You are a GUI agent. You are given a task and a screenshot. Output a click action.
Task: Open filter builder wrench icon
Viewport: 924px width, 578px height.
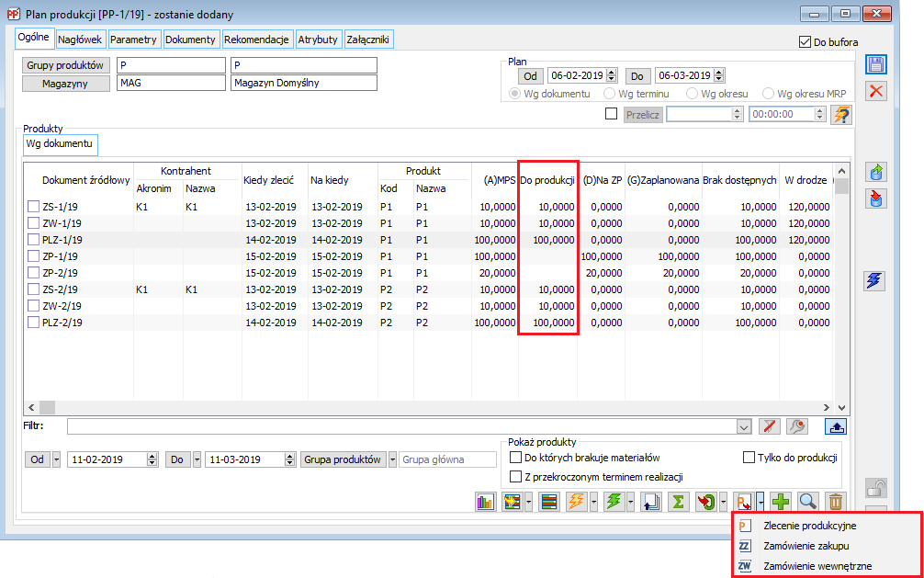click(x=798, y=426)
